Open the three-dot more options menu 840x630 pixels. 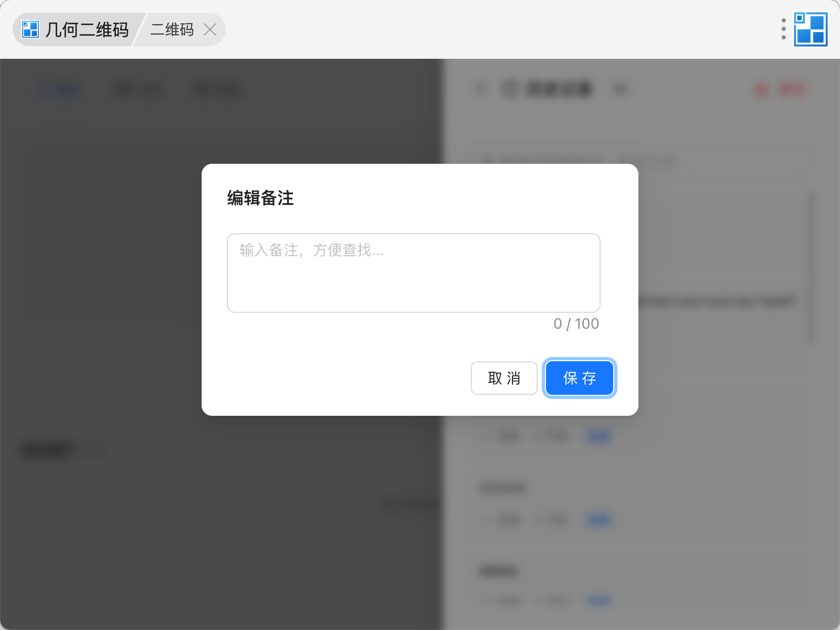click(x=783, y=29)
